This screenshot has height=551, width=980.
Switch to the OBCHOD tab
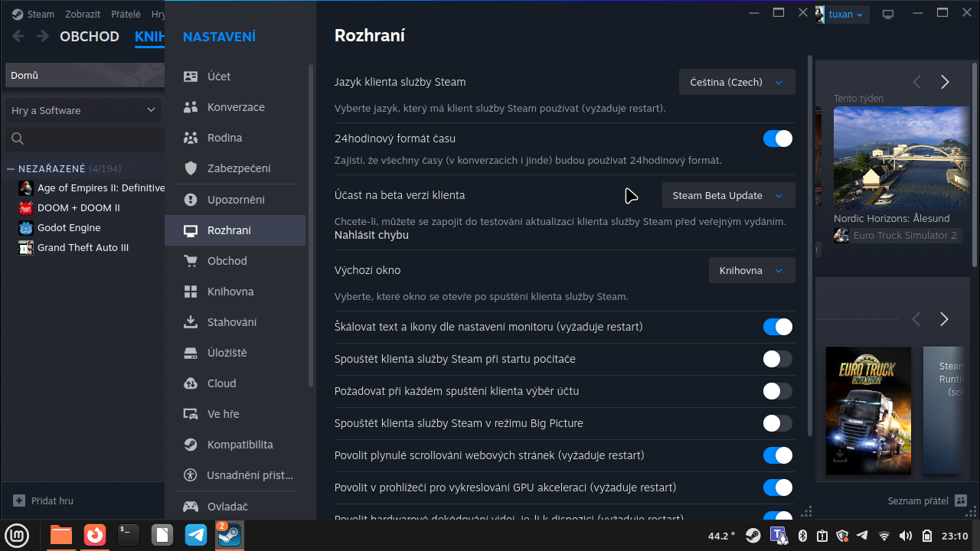coord(90,37)
